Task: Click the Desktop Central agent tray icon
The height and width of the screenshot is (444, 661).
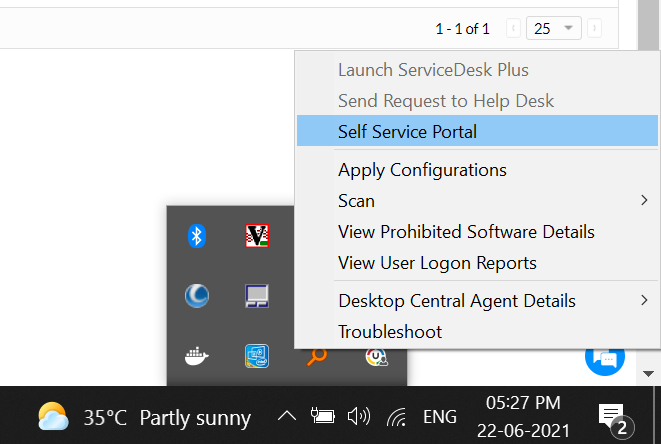Action: [376, 357]
